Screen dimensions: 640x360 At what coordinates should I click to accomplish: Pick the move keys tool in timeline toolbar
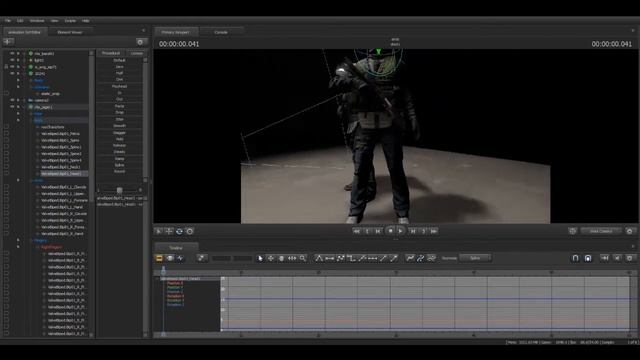point(271,258)
